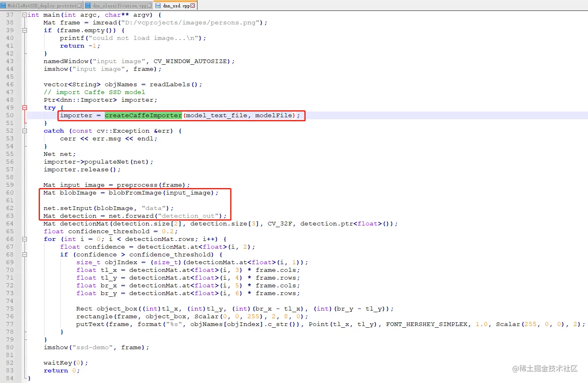Click the save-state icon on the MobileNetSSD_deploy.prototxt tab
This screenshot has width=588, height=383.
coord(3,6)
